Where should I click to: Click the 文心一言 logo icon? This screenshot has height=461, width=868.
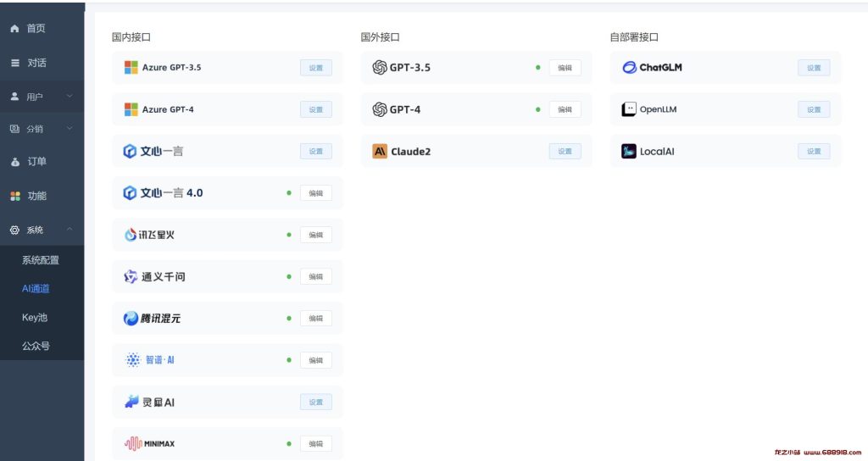(x=130, y=151)
